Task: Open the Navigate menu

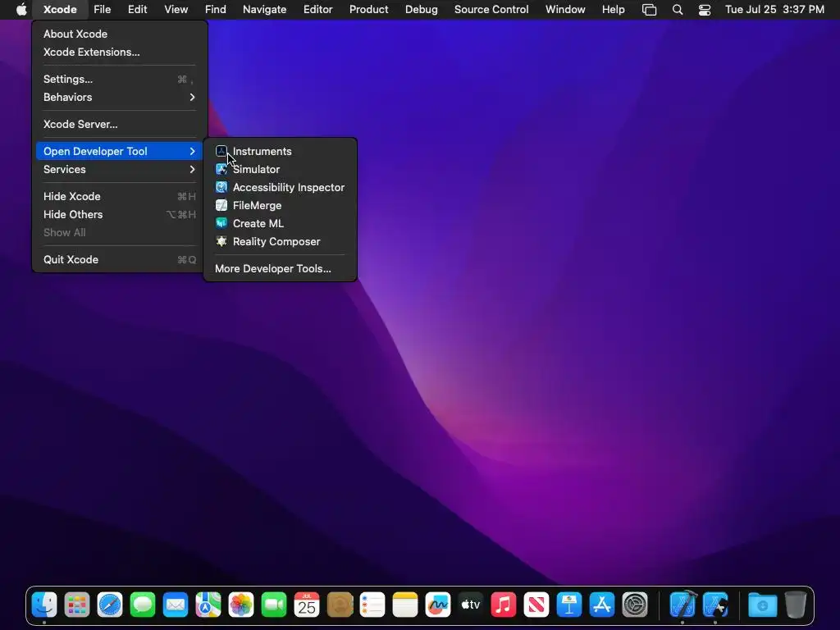Action: pyautogui.click(x=265, y=10)
